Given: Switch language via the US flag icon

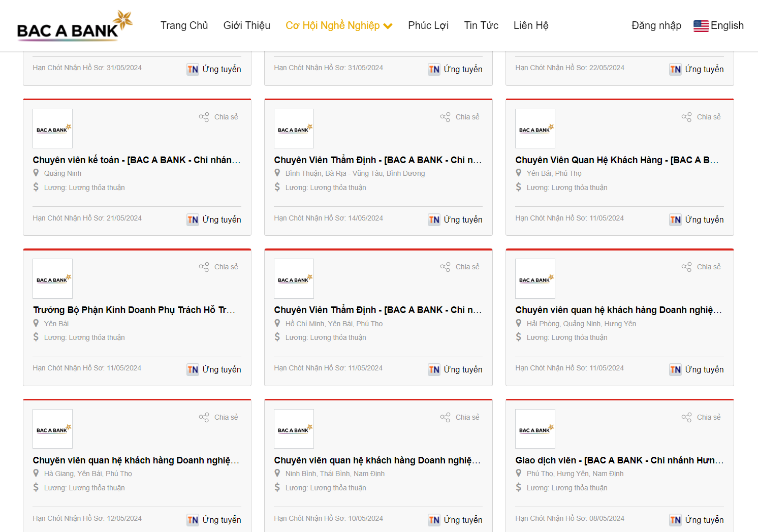Looking at the screenshot, I should pyautogui.click(x=701, y=26).
